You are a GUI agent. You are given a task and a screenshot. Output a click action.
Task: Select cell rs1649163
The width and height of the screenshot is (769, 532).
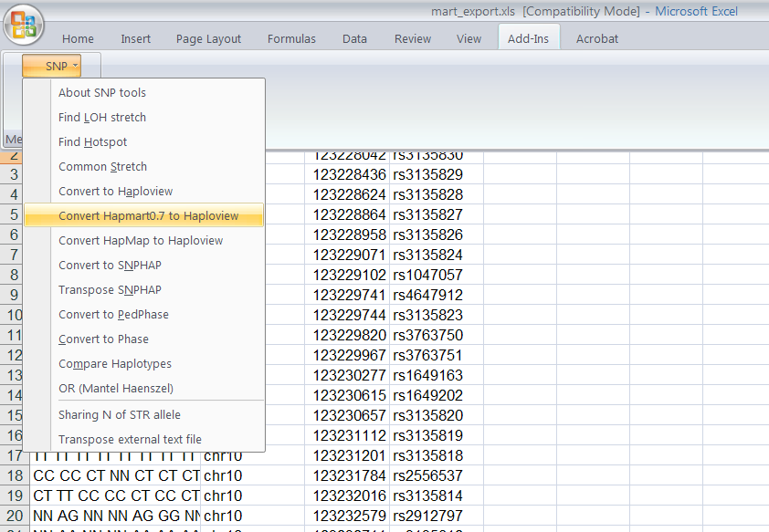coord(437,375)
